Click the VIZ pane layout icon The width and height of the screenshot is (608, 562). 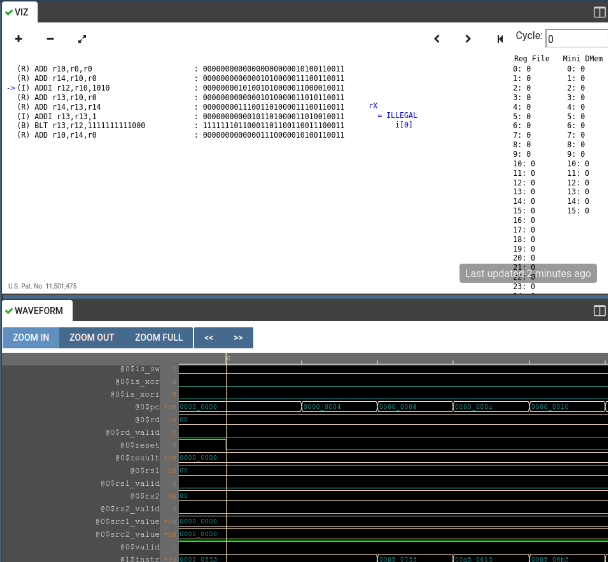point(599,11)
